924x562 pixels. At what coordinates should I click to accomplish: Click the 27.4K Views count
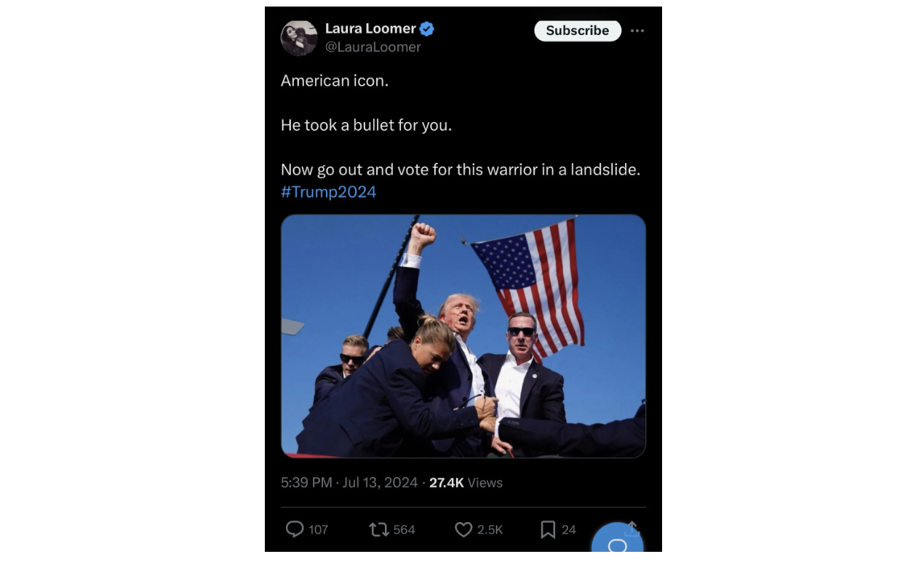(x=466, y=483)
